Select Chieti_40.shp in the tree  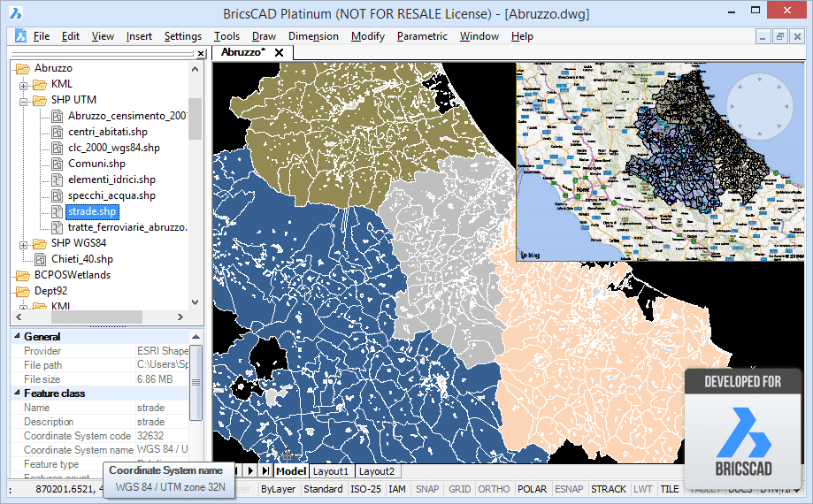[x=82, y=259]
